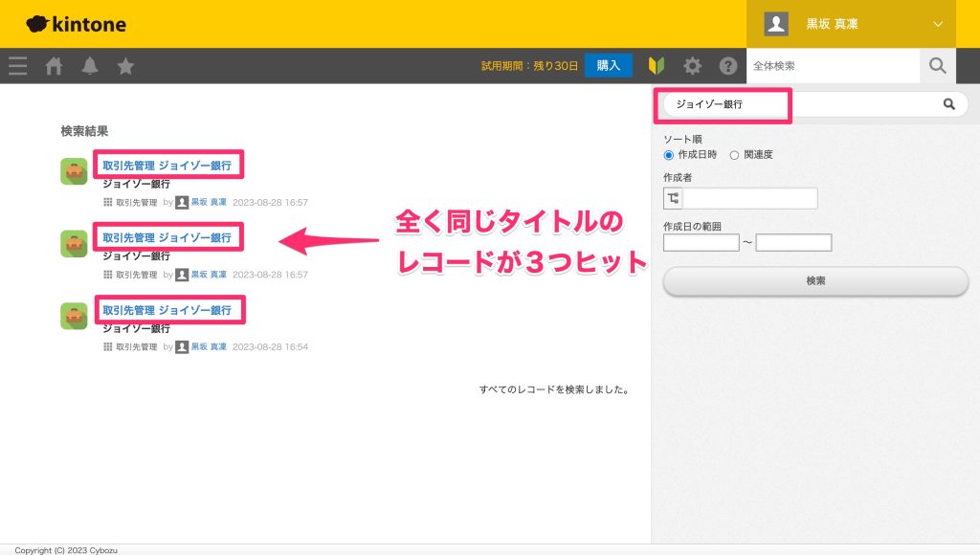The width and height of the screenshot is (980, 555).
Task: Open the hamburger menu
Action: click(x=17, y=66)
